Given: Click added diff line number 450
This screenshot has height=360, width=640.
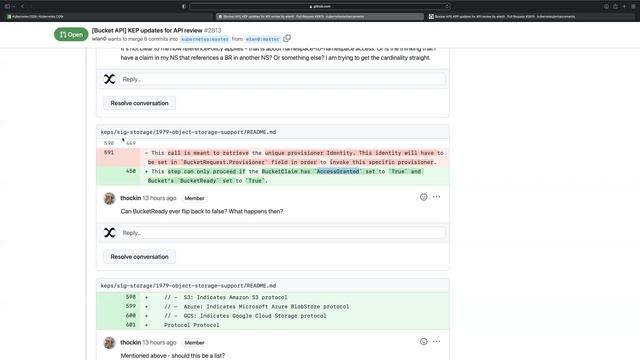Looking at the screenshot, I should [x=131, y=171].
